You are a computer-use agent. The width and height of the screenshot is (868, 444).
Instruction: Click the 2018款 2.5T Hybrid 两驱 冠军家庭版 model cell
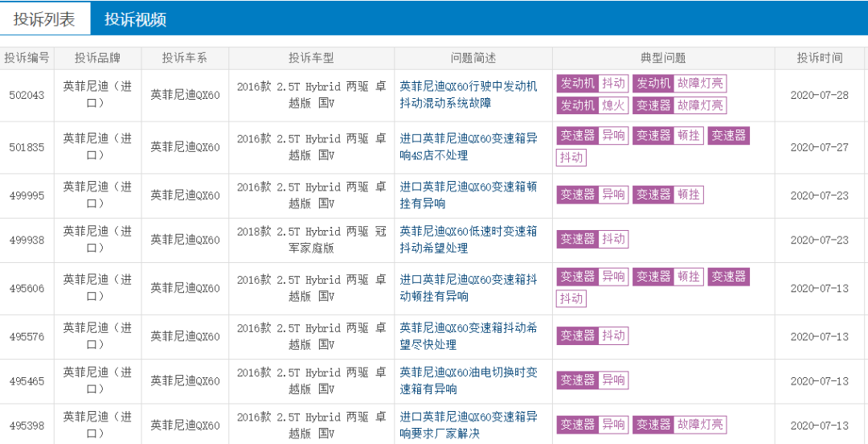click(x=311, y=240)
